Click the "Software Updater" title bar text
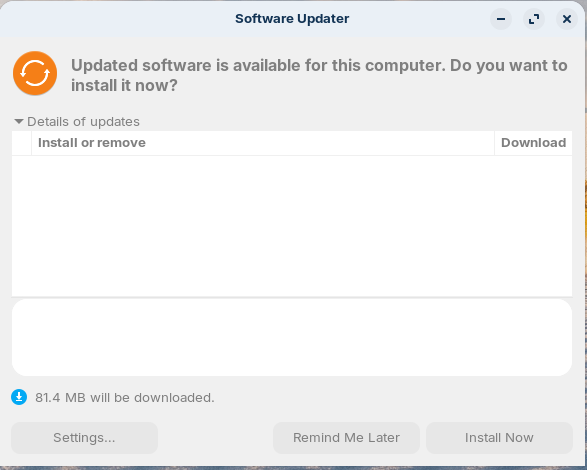 click(292, 19)
